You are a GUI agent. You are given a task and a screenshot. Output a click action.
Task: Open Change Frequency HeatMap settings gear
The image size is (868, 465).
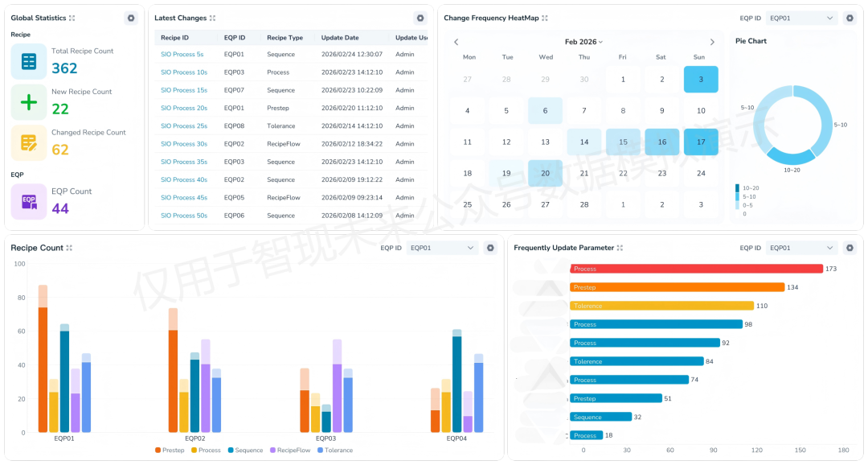850,19
